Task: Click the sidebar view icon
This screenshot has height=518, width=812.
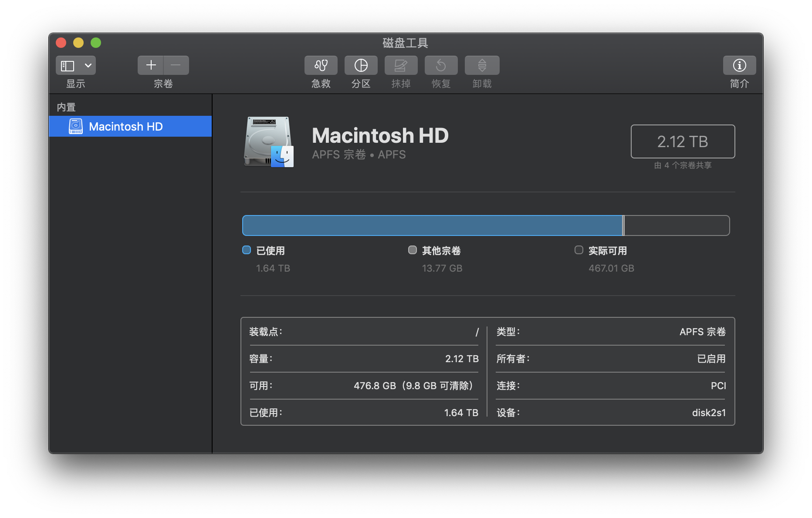Action: point(68,66)
